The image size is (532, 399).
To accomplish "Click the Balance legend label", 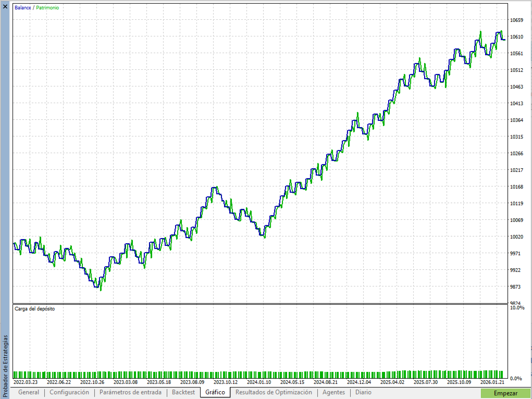I will point(23,7).
